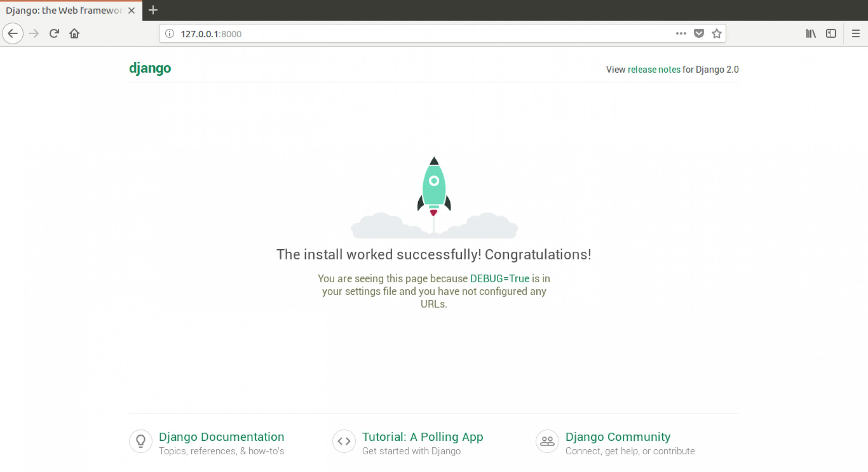868x472 pixels.
Task: Open the Firefox hamburger menu
Action: (x=856, y=33)
